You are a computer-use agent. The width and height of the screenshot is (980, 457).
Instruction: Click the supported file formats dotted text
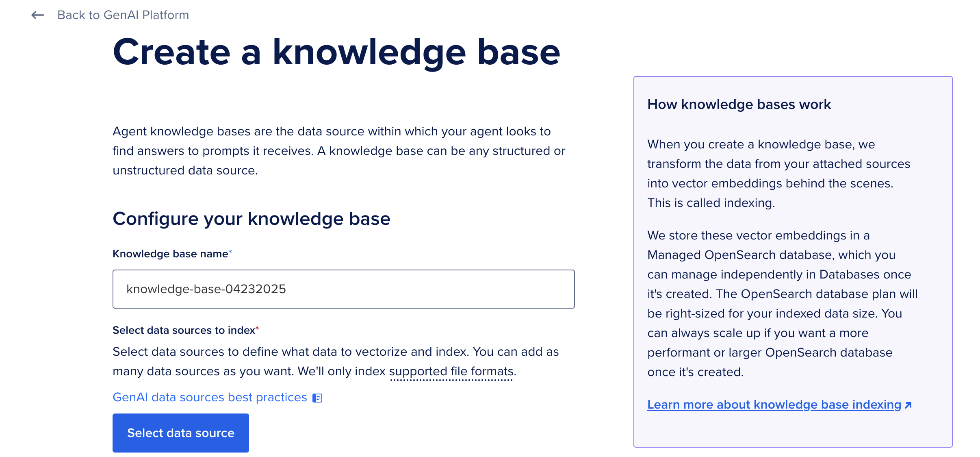(x=451, y=372)
